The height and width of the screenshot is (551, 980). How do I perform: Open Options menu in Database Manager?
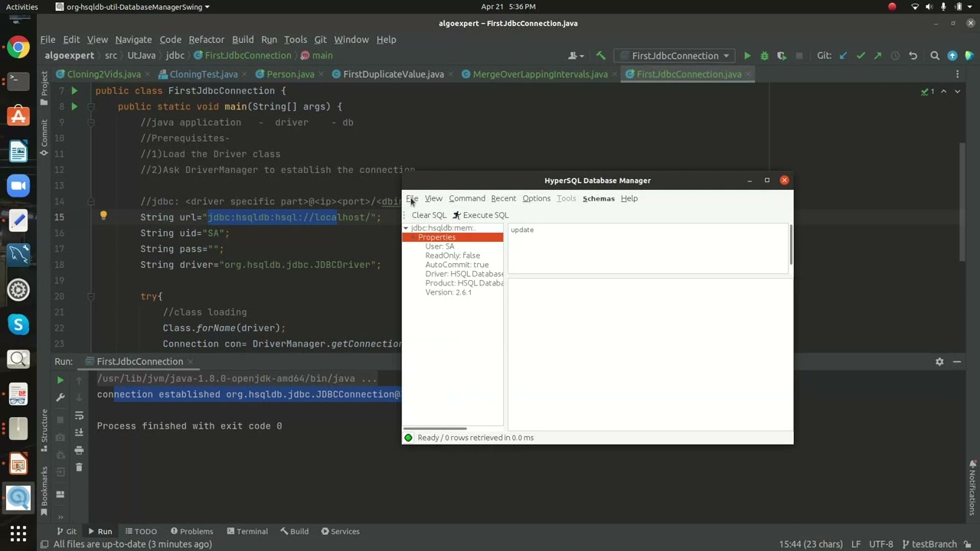pyautogui.click(x=536, y=198)
